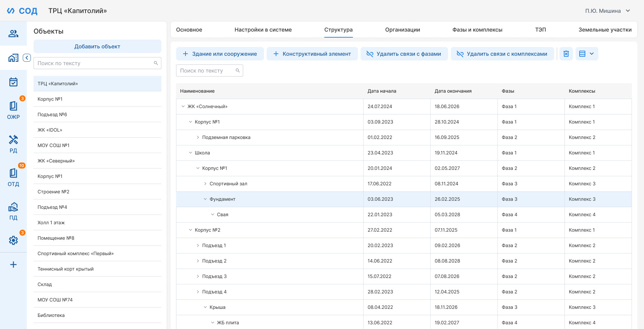Open the Организации tab
Viewport: 644px width, 329px height.
pyautogui.click(x=402, y=30)
